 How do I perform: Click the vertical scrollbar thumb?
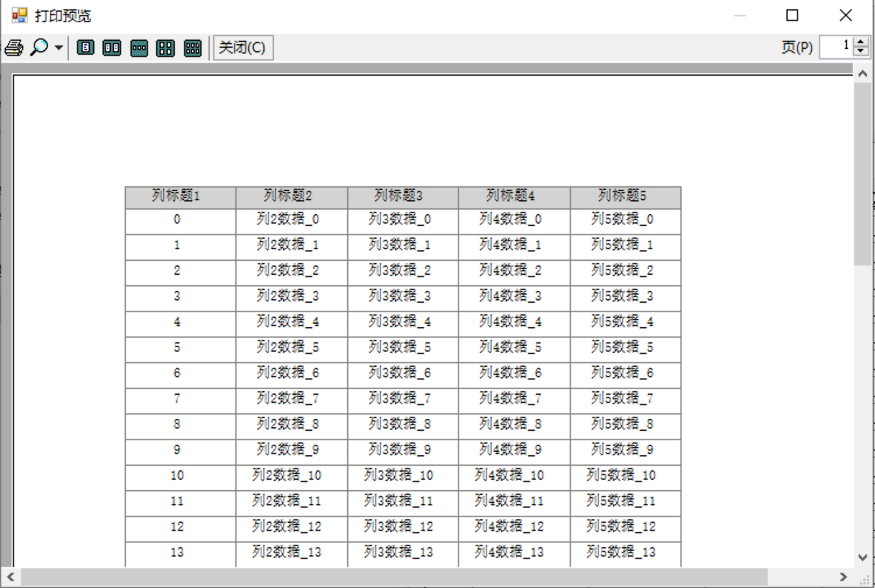pos(863,175)
